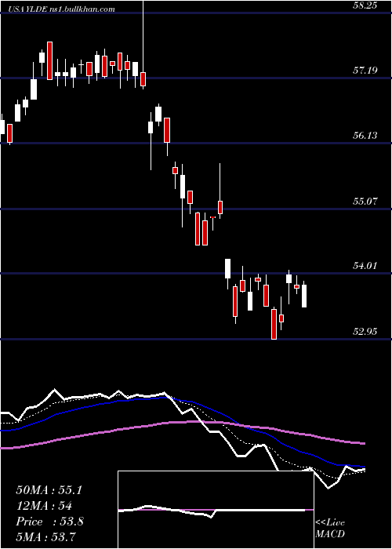Click the 50MA : 55.1 readout
The image size is (392, 549).
point(49,490)
